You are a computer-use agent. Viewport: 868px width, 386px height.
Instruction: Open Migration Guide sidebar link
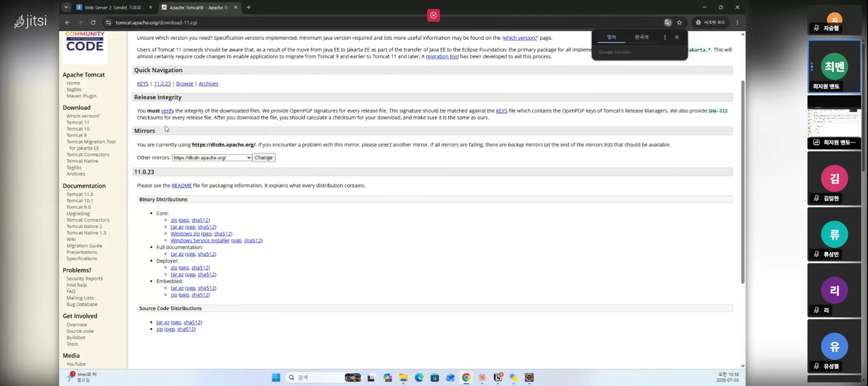point(84,246)
